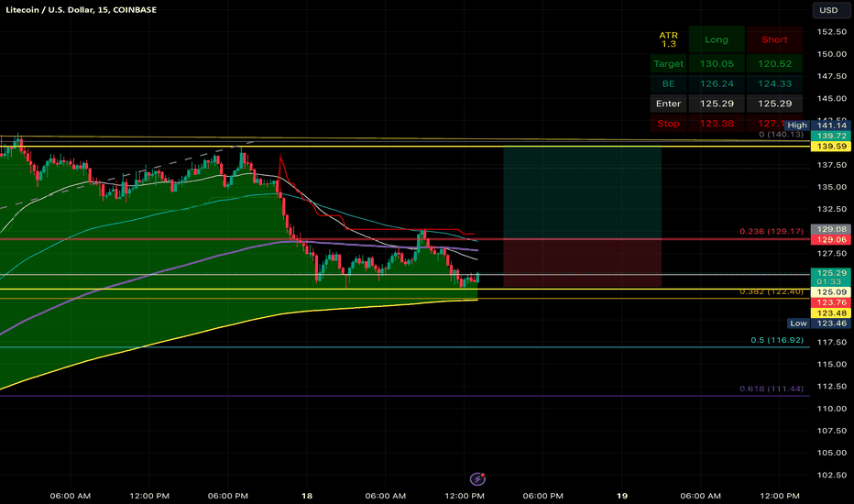Select the Long stop value 123.38
Image resolution: width=854 pixels, height=504 pixels.
click(x=717, y=124)
